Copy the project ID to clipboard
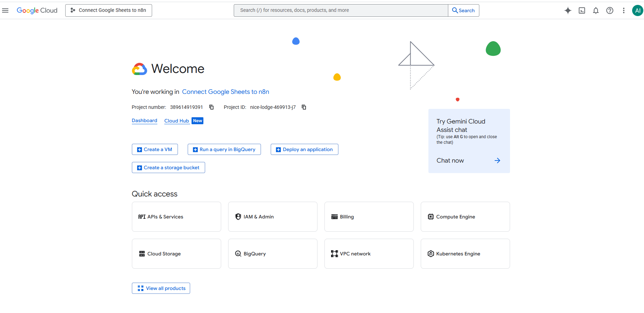This screenshot has width=644, height=313. coord(304,107)
